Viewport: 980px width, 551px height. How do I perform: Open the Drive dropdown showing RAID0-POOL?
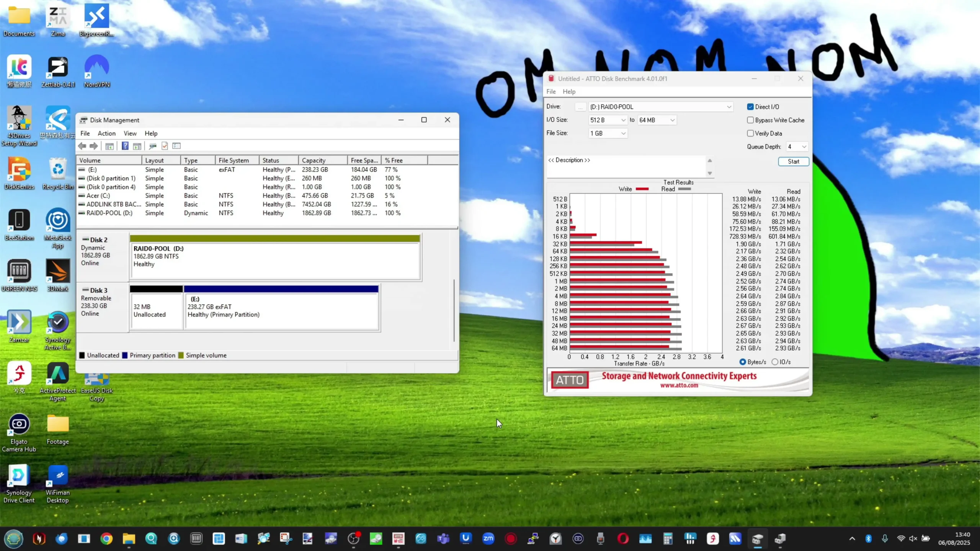pyautogui.click(x=661, y=107)
